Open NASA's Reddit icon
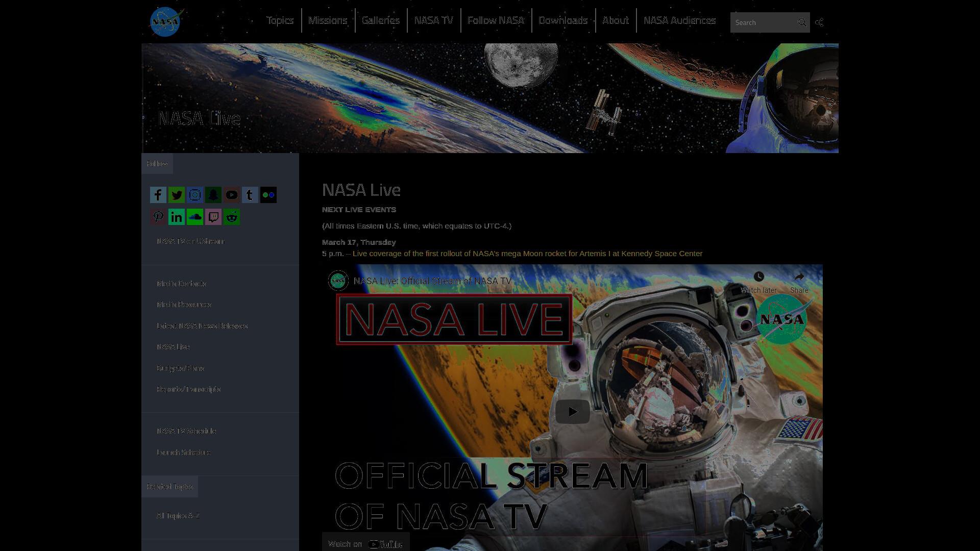This screenshot has height=551, width=980. pos(232,217)
